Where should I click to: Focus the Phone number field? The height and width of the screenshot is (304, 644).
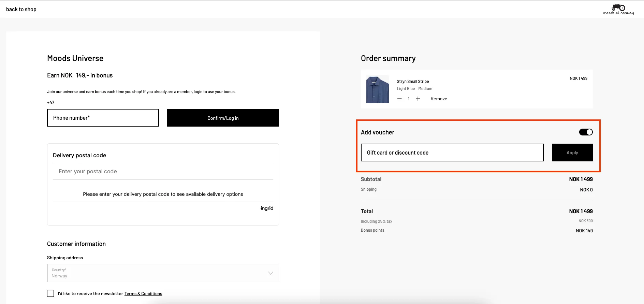point(103,118)
